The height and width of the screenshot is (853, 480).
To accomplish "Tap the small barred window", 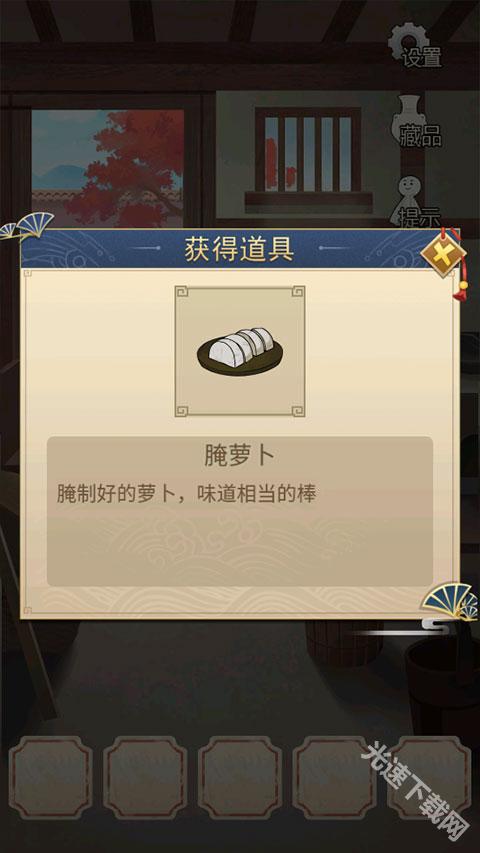I will point(308,156).
